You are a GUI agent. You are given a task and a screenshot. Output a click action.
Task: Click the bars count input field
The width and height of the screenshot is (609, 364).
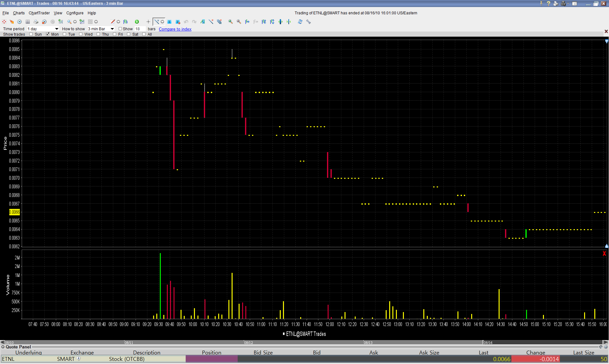pos(140,29)
